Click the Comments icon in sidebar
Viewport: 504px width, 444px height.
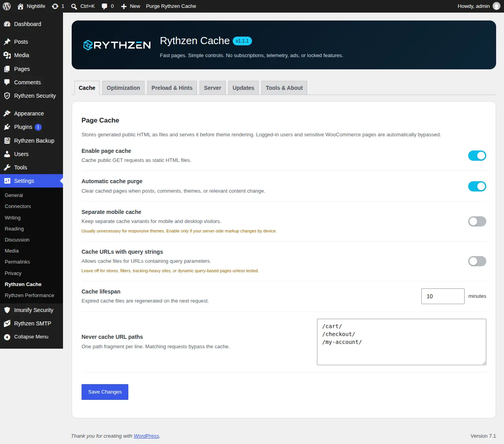pos(7,82)
